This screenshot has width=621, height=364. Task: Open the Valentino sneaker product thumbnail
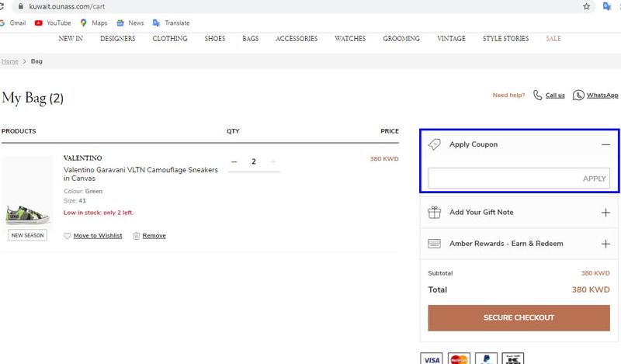[x=27, y=194]
